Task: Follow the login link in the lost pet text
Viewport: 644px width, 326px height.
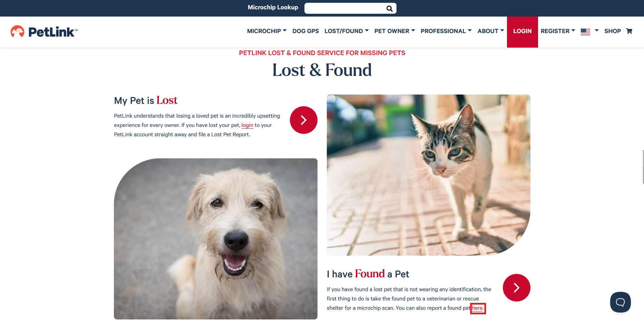Action: pyautogui.click(x=247, y=125)
